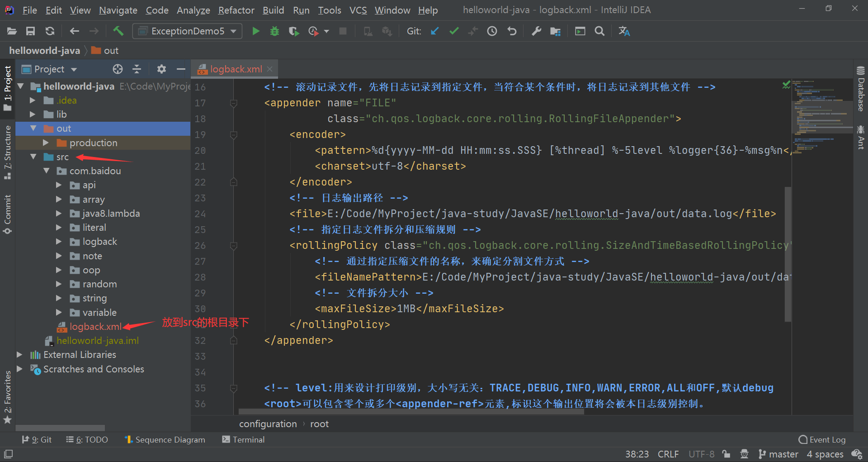Build project with the green hammer icon

coord(118,31)
